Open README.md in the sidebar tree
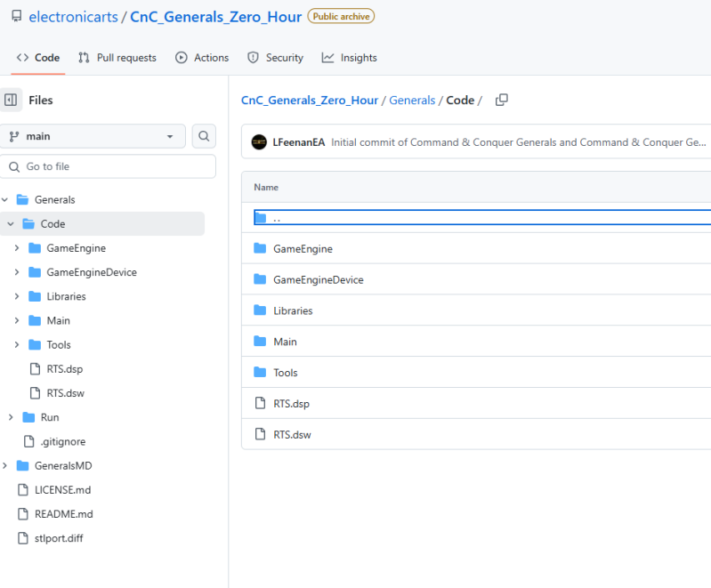 click(64, 514)
